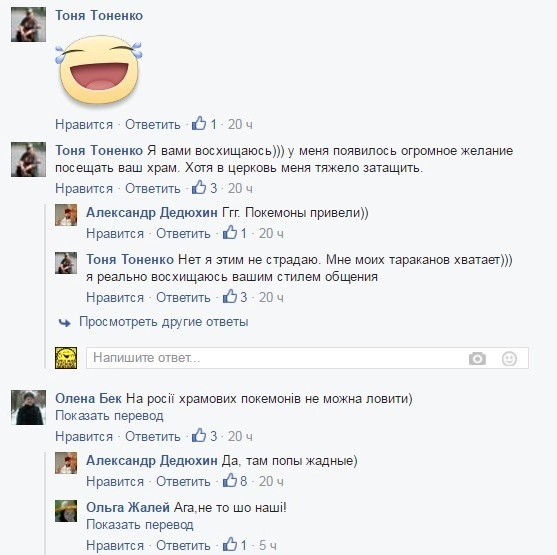Click 'Ответить' under laughing sticker comment

(153, 125)
